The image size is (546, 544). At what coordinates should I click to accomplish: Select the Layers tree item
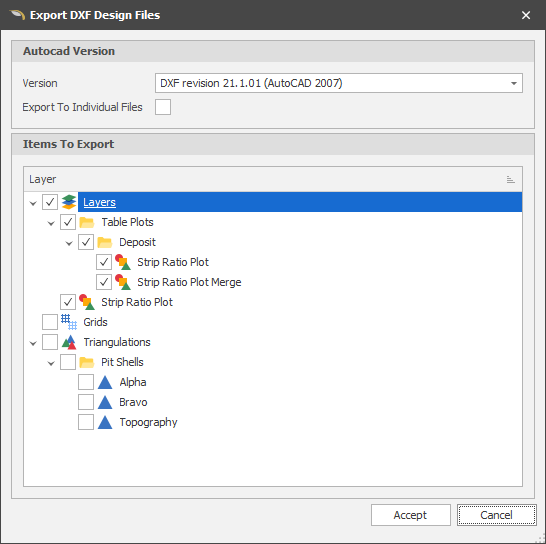(99, 202)
